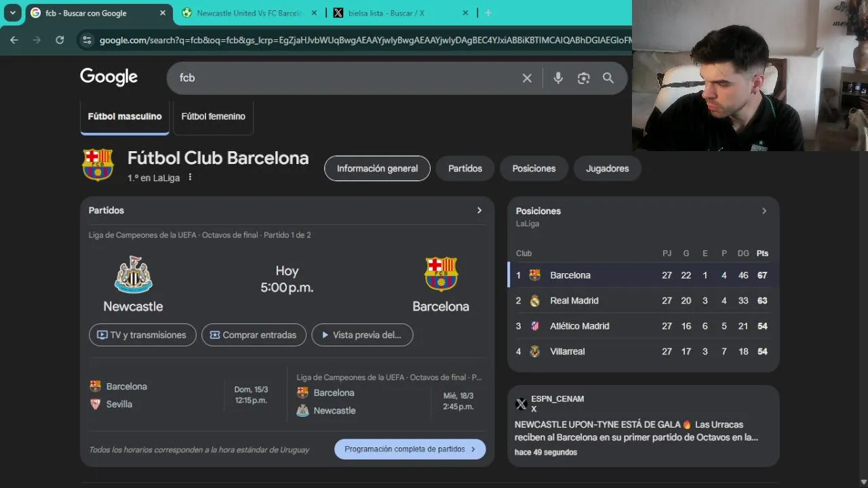This screenshot has width=868, height=488.
Task: Click the voice search microphone icon
Action: point(558,78)
